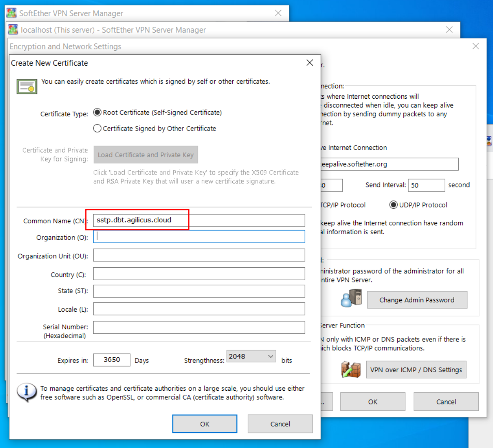Select Certificate Signed by Other Certificate

tap(98, 128)
